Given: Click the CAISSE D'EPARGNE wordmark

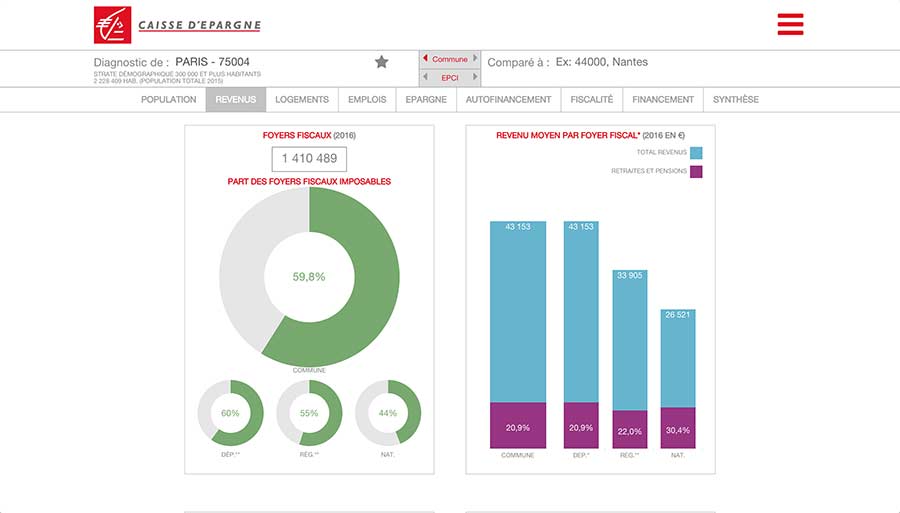Looking at the screenshot, I should (x=200, y=25).
